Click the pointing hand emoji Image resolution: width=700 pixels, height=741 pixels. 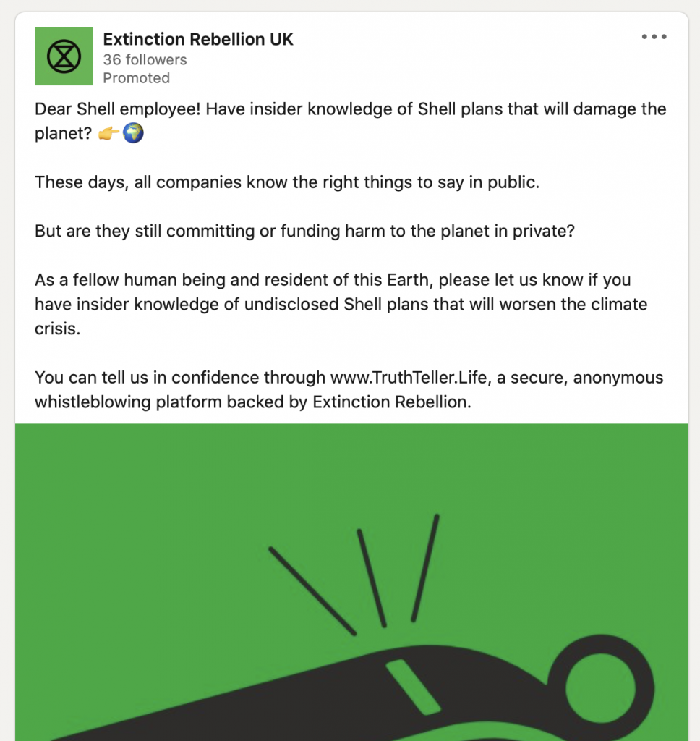(108, 134)
